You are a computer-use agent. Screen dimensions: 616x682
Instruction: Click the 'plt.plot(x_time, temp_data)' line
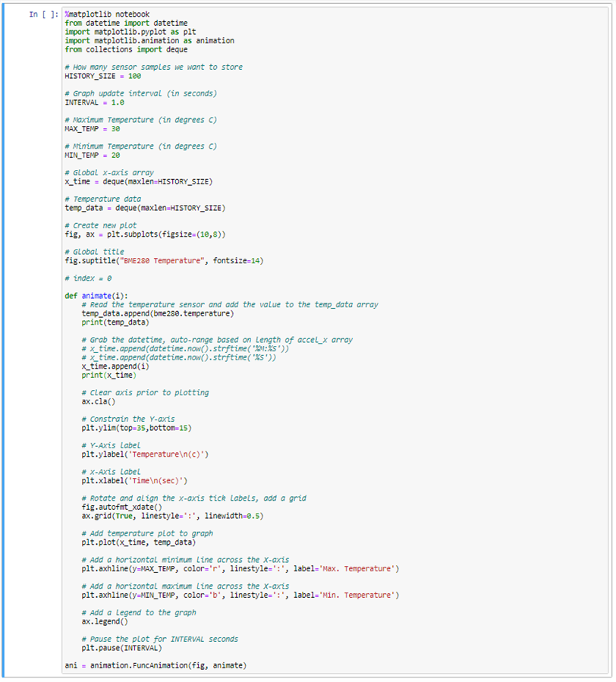click(x=139, y=542)
